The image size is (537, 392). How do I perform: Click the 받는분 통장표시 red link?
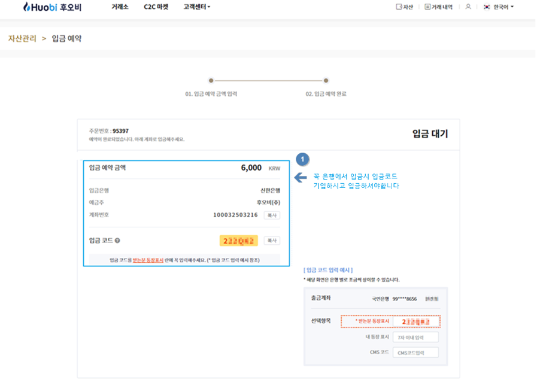tap(148, 260)
